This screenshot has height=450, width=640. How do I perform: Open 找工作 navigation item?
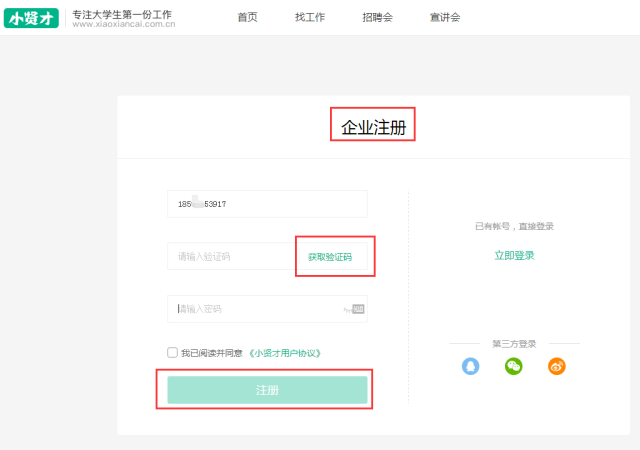[310, 17]
